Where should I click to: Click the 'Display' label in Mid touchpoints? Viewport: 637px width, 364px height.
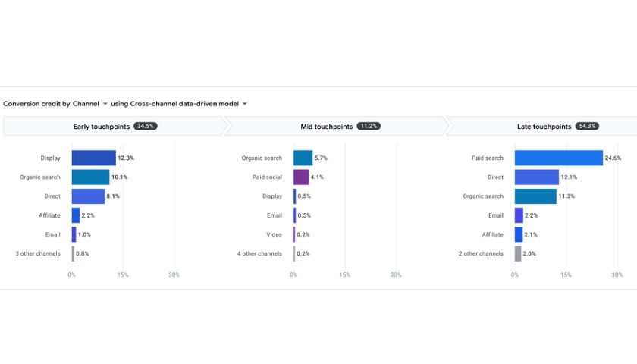tap(272, 196)
